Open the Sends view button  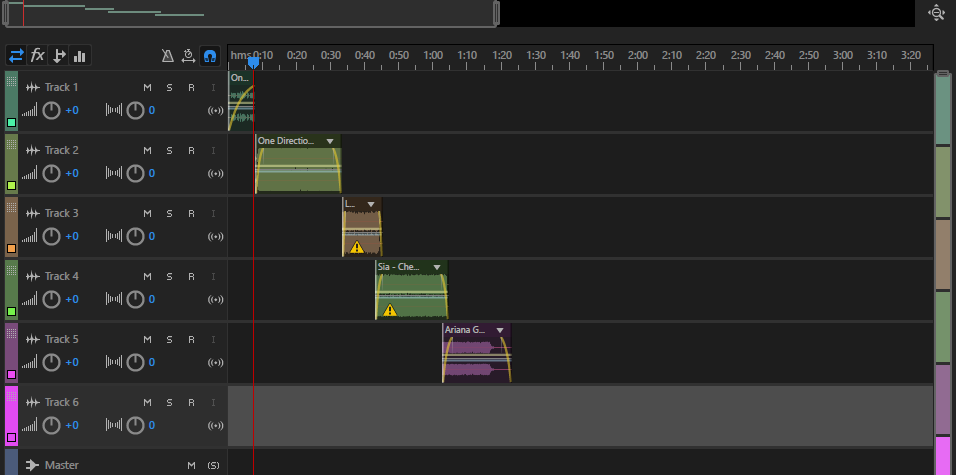[59, 55]
